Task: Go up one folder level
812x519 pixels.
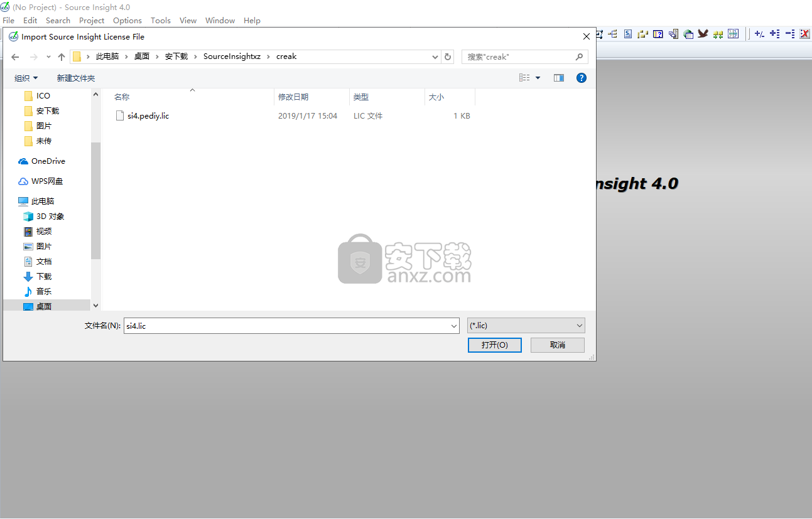Action: point(62,56)
